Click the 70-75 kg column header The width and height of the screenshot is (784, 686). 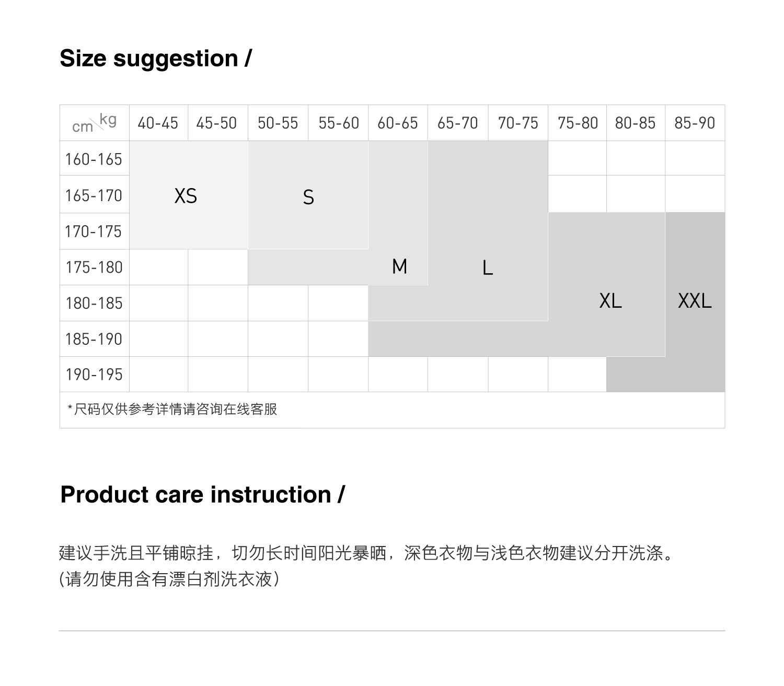pos(518,123)
